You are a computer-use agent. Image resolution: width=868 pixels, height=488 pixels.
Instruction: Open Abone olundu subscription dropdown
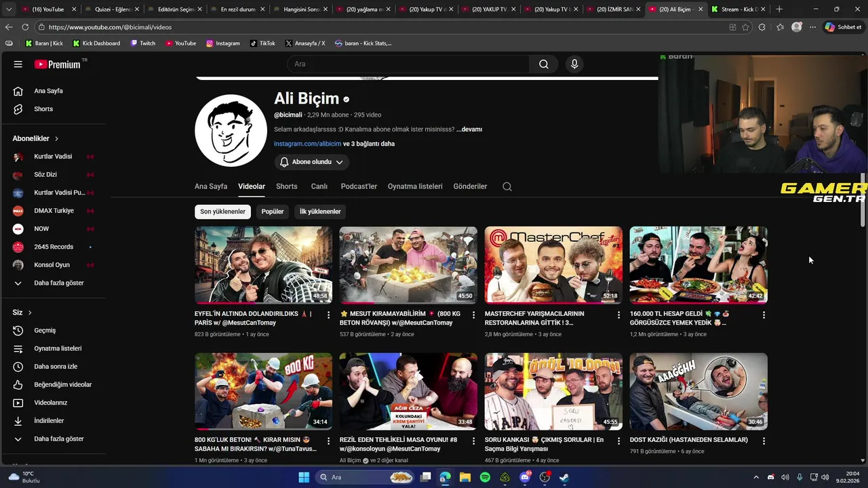312,162
